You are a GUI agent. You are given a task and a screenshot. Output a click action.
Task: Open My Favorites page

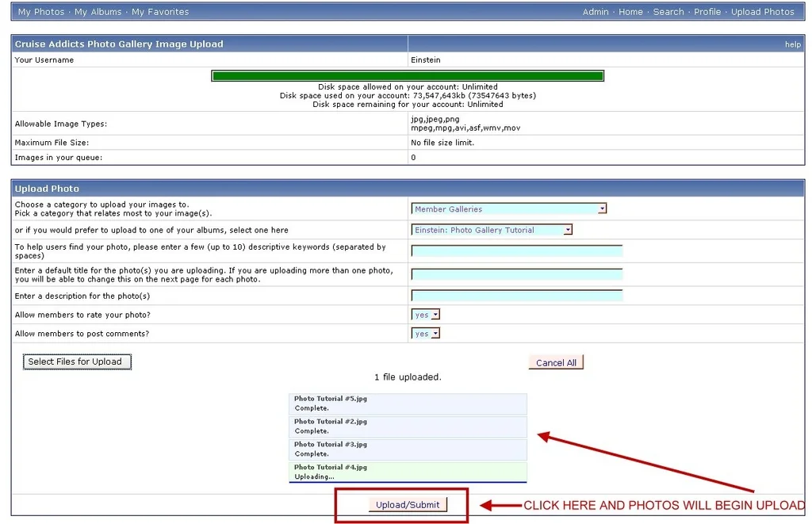[160, 12]
